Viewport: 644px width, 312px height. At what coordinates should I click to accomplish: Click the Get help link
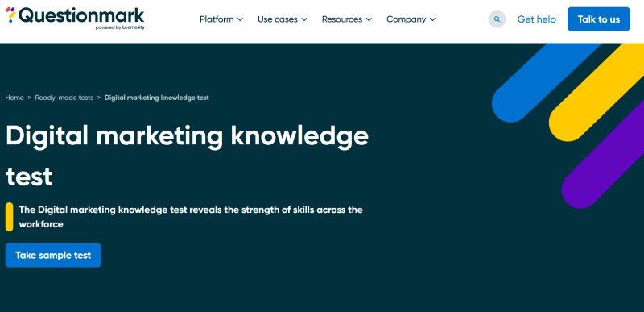tap(536, 19)
